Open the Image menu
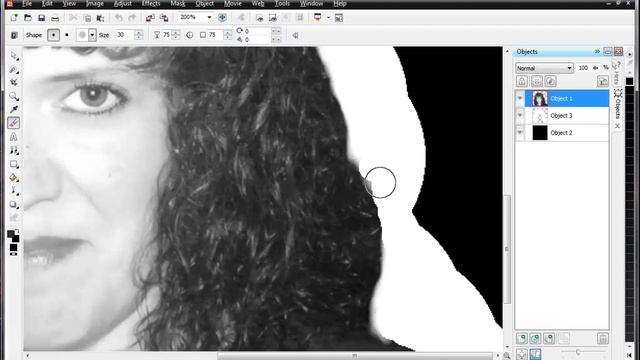Screen dimensions: 640x360 (x=95, y=4)
